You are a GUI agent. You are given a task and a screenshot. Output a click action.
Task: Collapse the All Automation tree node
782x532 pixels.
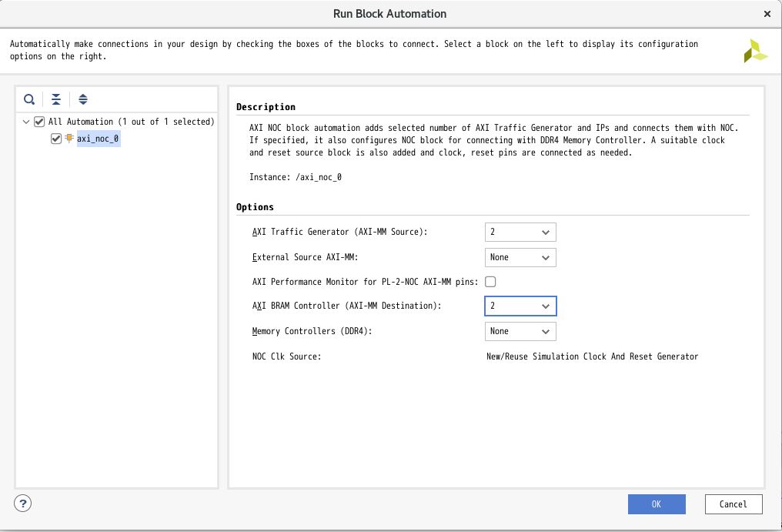[x=26, y=122]
